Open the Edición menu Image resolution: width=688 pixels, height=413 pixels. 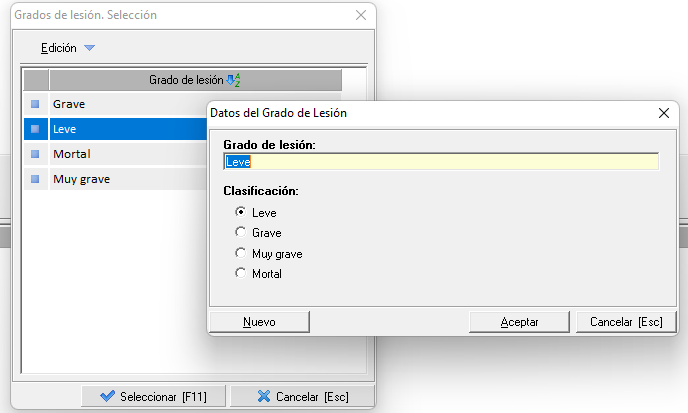point(59,48)
